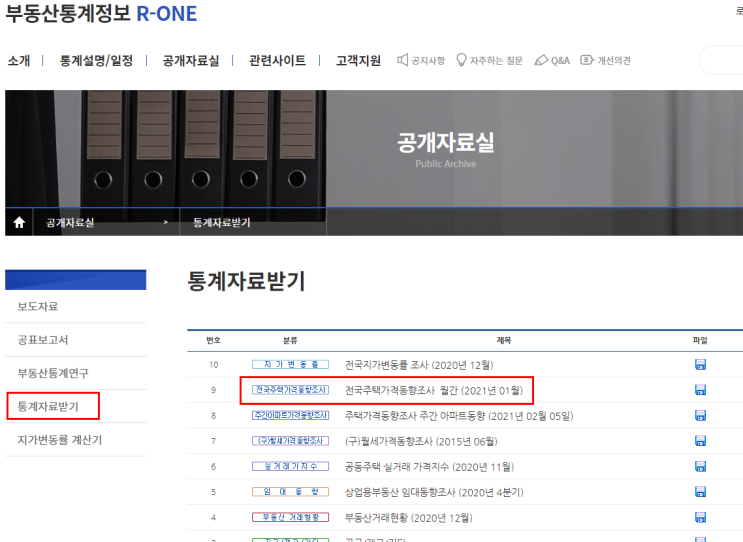Click the search input field at top right
The width and height of the screenshot is (743, 542).
click(x=721, y=60)
